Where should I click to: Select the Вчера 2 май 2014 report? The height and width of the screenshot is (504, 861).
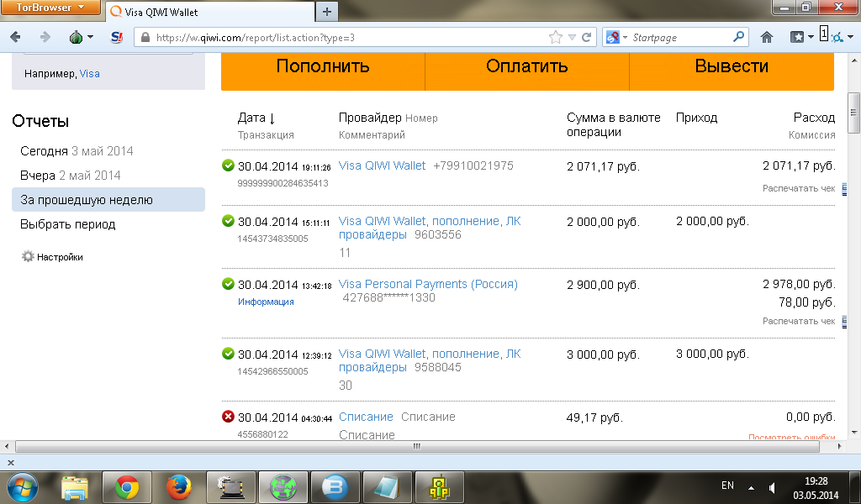71,176
